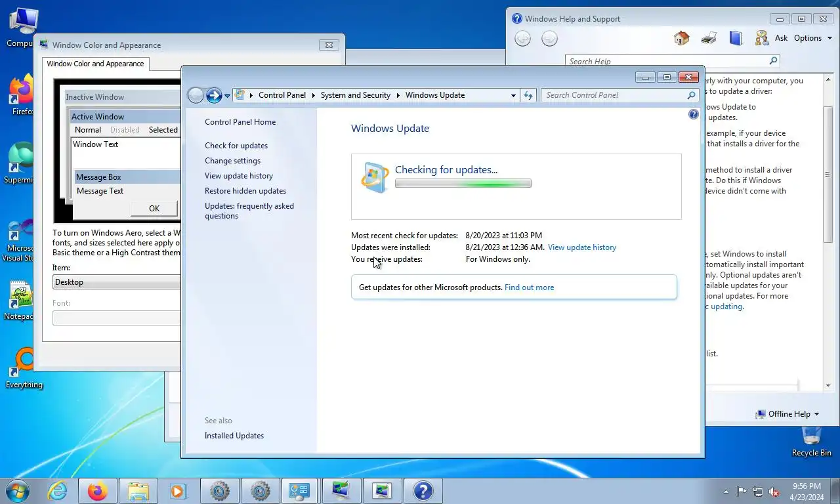The height and width of the screenshot is (504, 840).
Task: Open Control Panel Home
Action: (240, 122)
